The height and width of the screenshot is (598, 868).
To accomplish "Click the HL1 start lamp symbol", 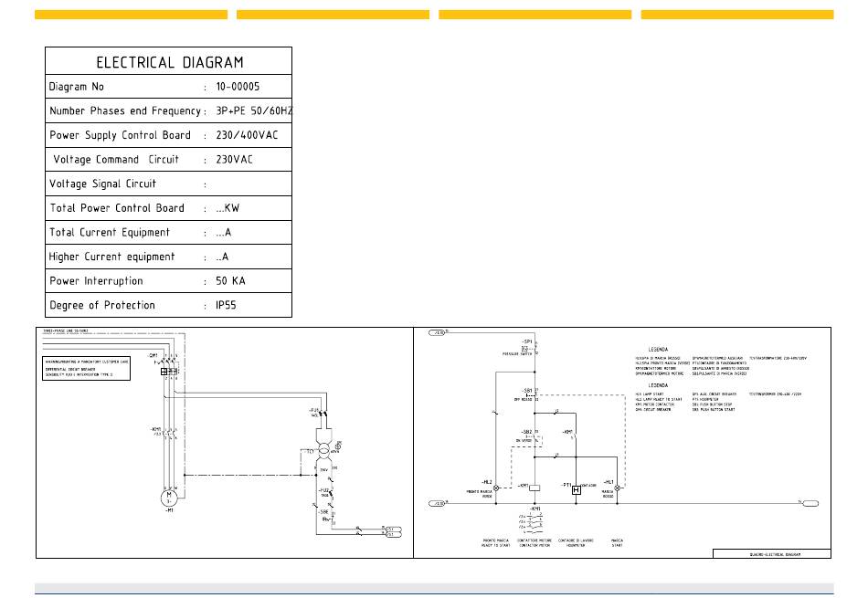I will pyautogui.click(x=618, y=488).
